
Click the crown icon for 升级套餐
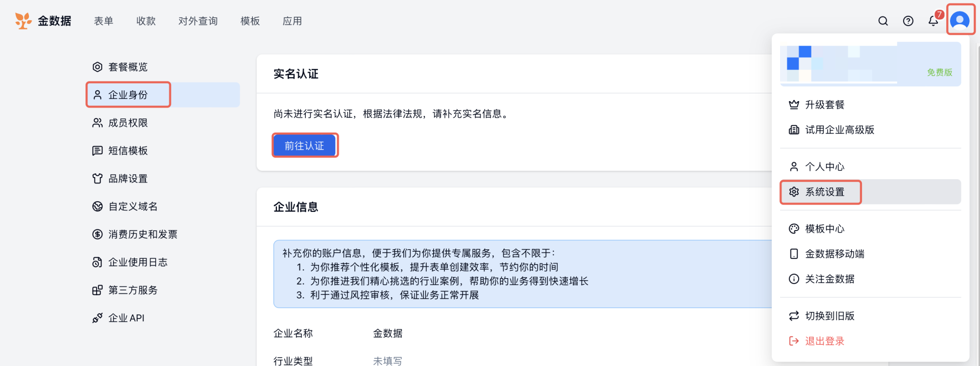pos(794,105)
